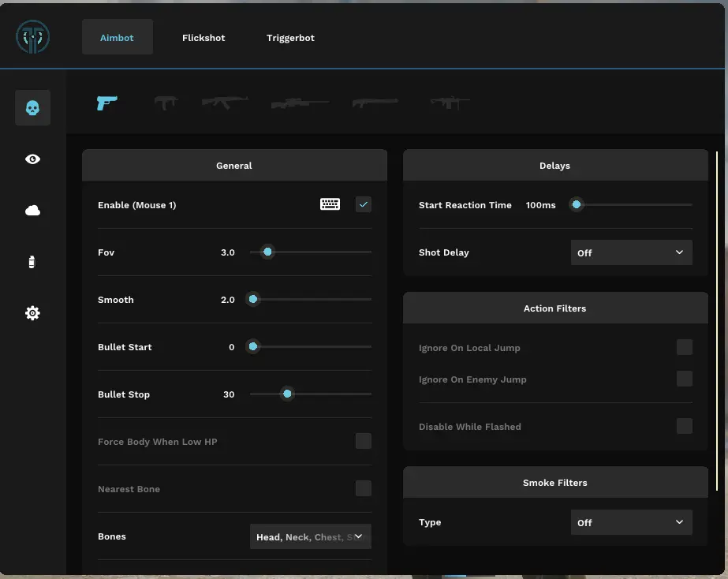Viewport: 728px width, 579px height.
Task: Click the Bullet Start slider handle
Action: tap(253, 347)
